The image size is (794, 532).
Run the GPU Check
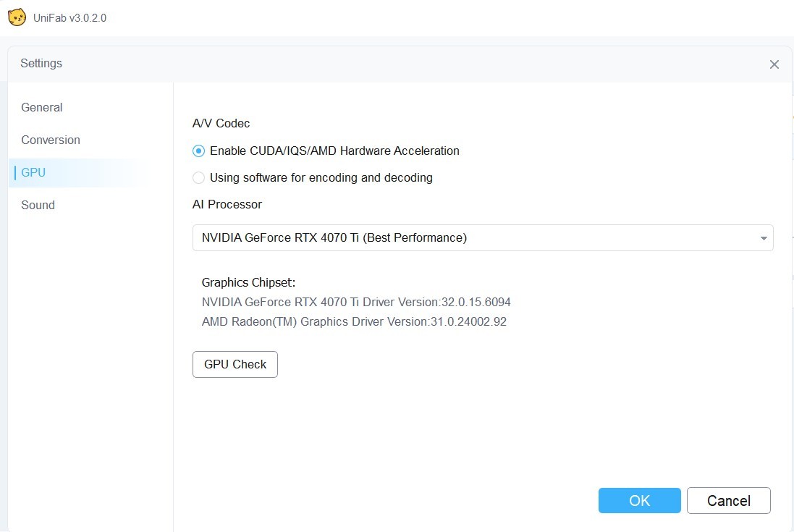235,365
